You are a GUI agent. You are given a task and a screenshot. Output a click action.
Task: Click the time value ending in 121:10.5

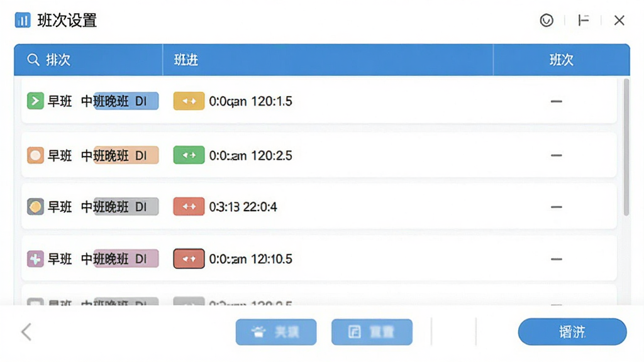click(250, 259)
